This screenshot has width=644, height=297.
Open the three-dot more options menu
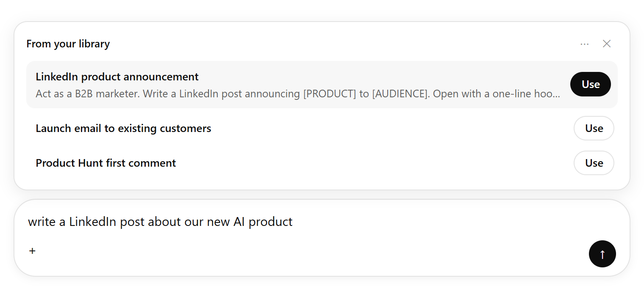(x=584, y=44)
